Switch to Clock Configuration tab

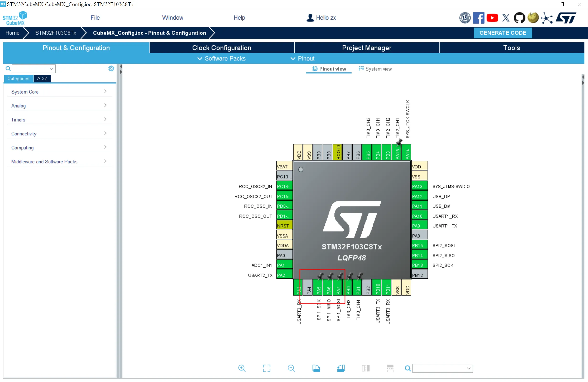click(222, 48)
